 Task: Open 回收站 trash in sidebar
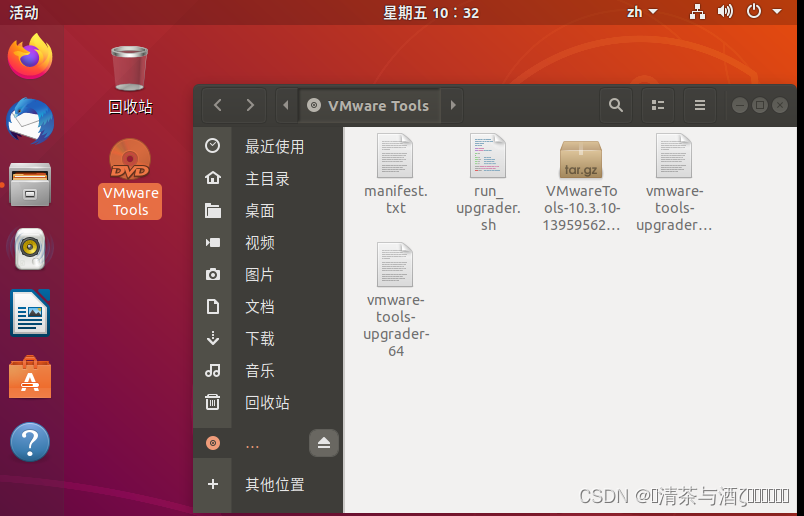click(268, 402)
